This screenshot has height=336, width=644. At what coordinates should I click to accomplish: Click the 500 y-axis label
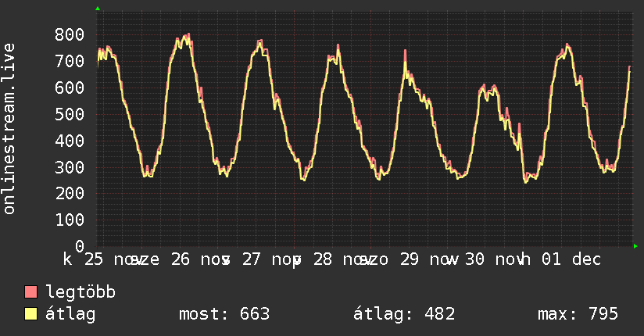pyautogui.click(x=70, y=114)
